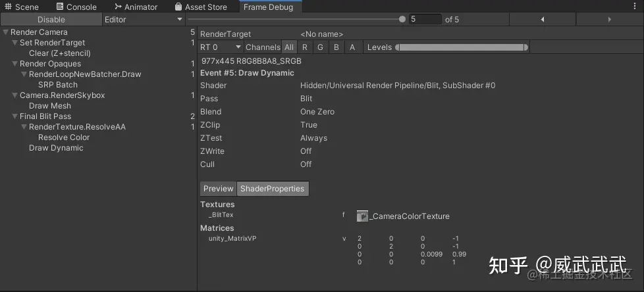Open the Scene tab
This screenshot has height=292, width=644.
(21, 7)
